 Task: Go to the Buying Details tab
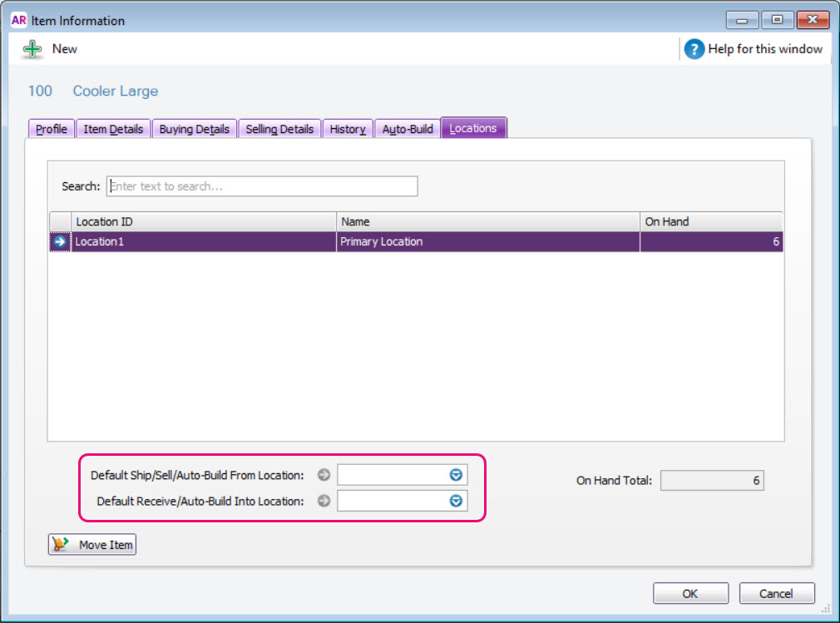[x=194, y=129]
